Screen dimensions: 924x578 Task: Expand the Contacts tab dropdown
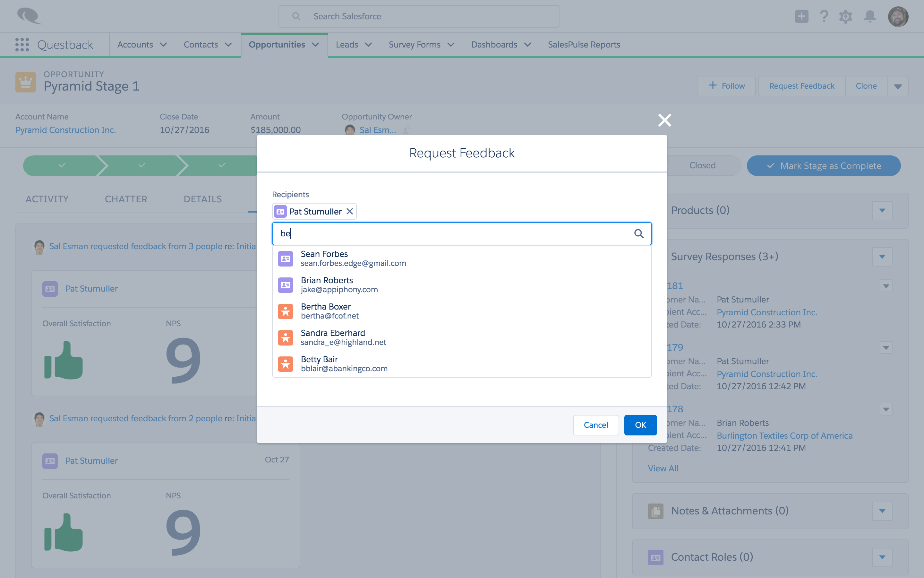pyautogui.click(x=228, y=45)
